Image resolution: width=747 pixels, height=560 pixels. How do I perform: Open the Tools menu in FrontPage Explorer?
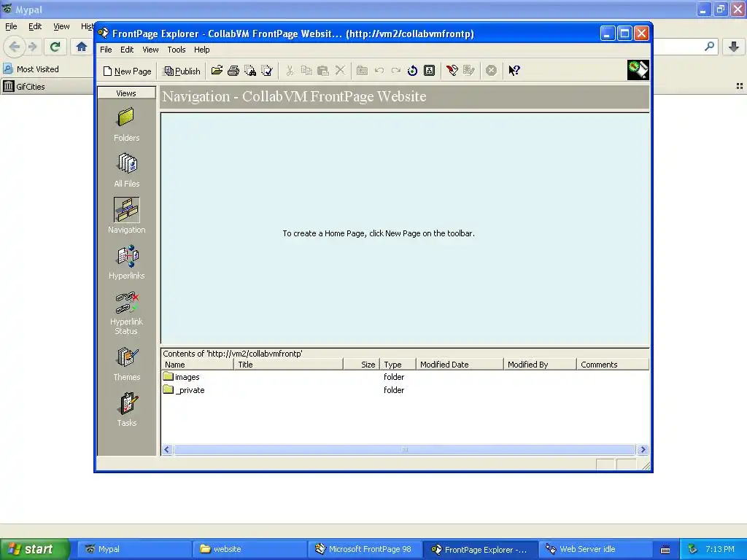(177, 50)
